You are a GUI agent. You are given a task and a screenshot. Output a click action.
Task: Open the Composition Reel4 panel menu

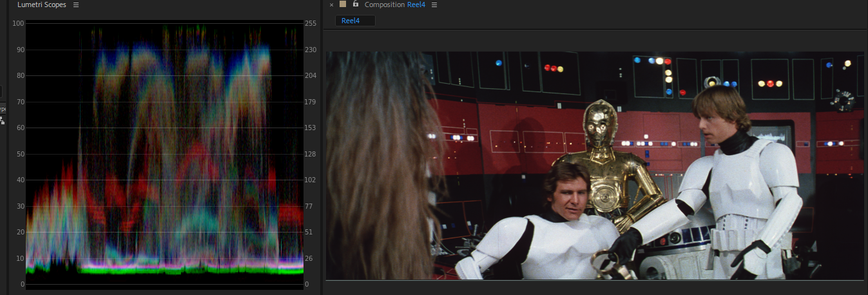[434, 5]
